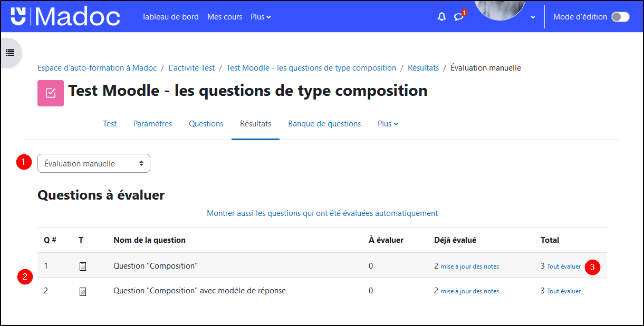Click mise à jour des notes for question 2

[469, 291]
